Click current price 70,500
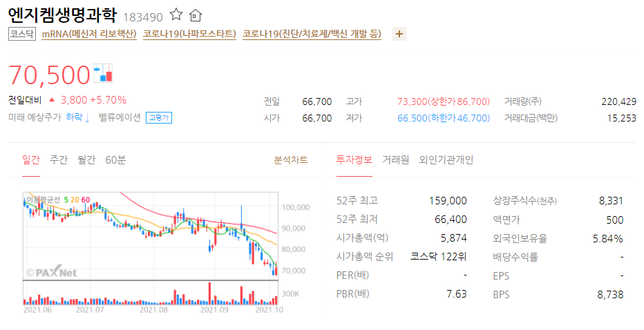644x330 pixels. [x=49, y=75]
